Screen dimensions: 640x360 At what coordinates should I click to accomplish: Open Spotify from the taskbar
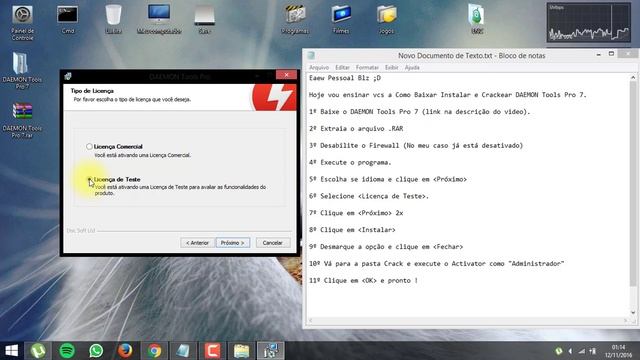pos(67,351)
